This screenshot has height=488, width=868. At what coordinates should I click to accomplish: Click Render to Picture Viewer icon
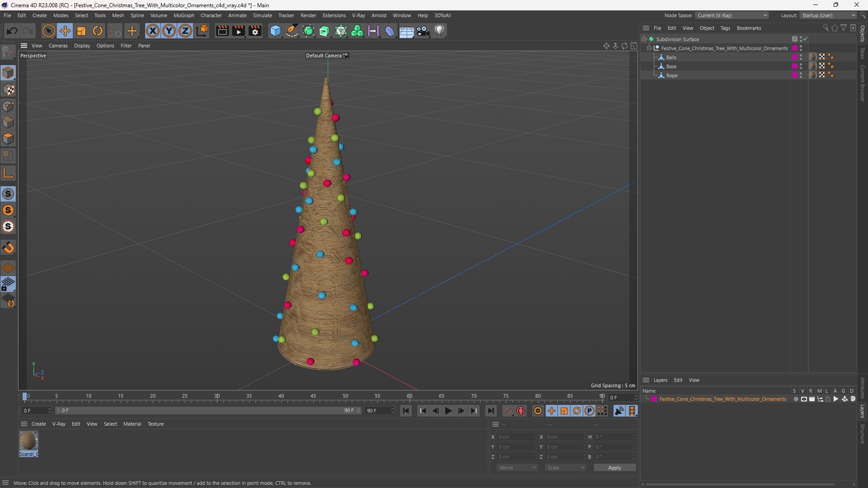(238, 31)
